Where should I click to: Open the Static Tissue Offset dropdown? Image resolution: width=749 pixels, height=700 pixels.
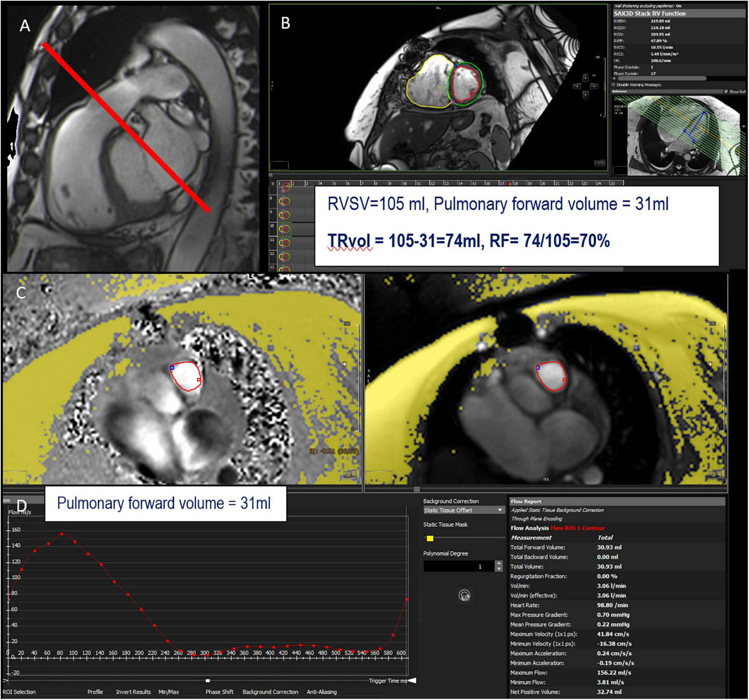(464, 510)
